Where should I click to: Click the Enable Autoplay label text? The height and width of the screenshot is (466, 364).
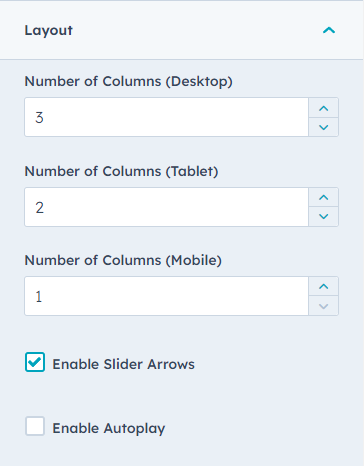click(109, 428)
